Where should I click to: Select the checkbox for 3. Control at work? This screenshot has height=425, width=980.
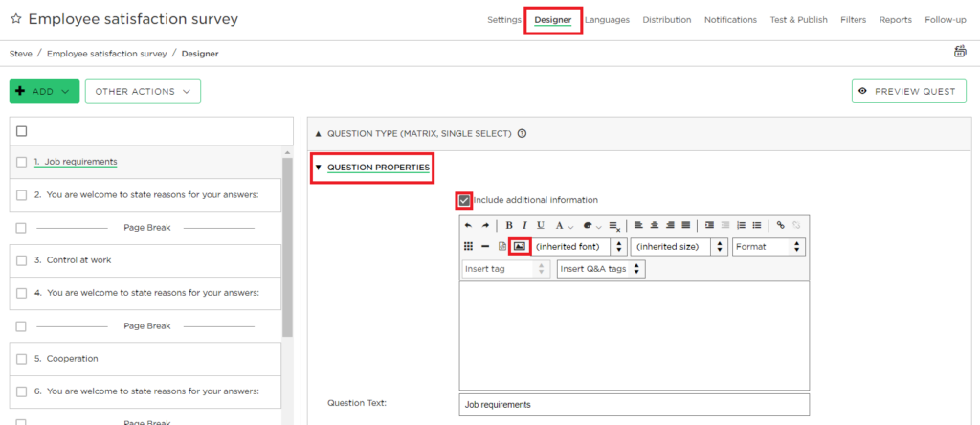click(22, 260)
